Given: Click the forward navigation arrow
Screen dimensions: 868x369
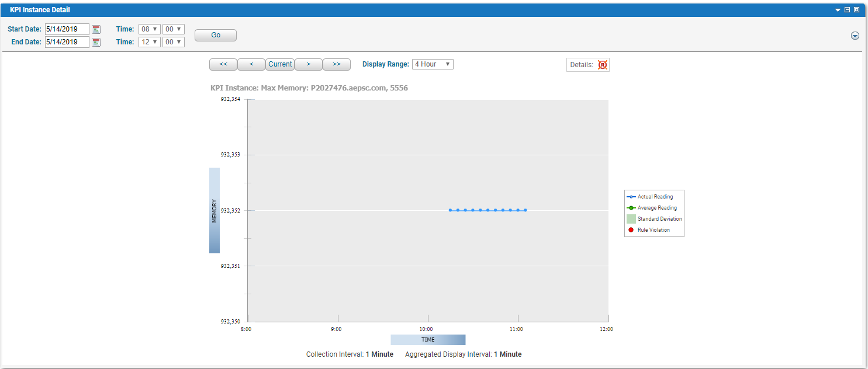Looking at the screenshot, I should point(308,64).
